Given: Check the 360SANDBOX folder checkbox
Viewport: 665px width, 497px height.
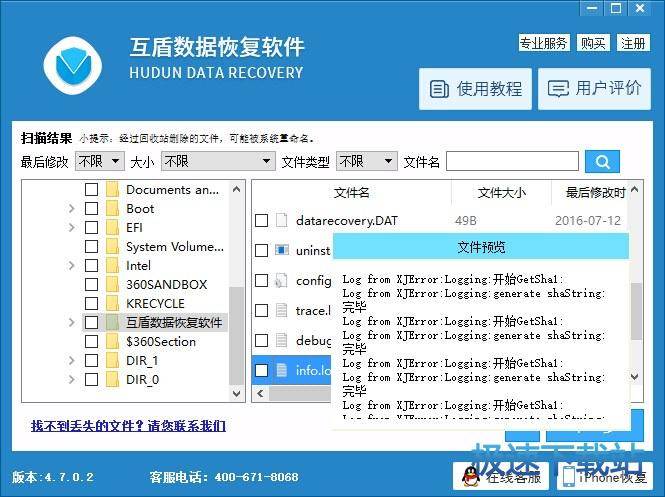Looking at the screenshot, I should (91, 285).
